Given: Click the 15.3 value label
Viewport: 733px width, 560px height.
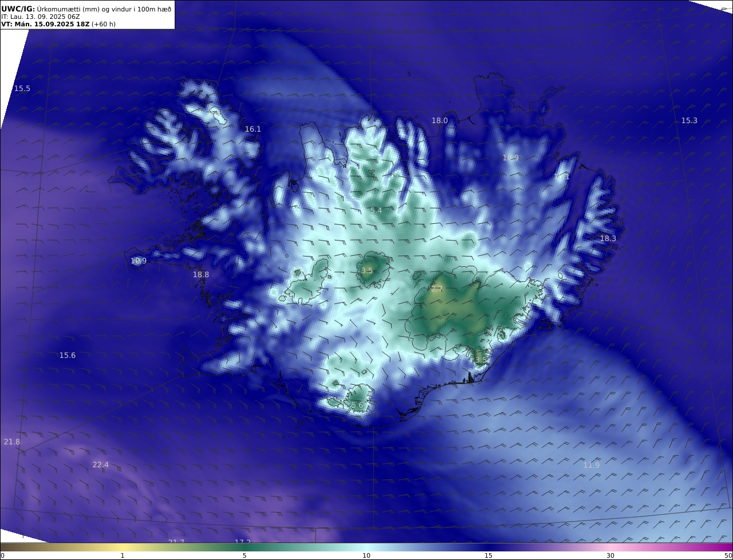Looking at the screenshot, I should pyautogui.click(x=689, y=121).
